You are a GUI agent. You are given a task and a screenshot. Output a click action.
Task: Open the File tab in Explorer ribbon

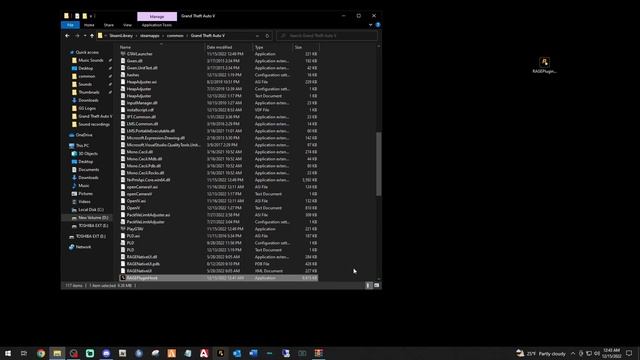(x=70, y=25)
